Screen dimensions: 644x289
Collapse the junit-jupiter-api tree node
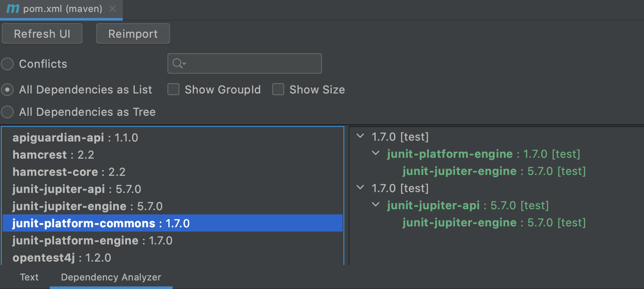pos(376,205)
